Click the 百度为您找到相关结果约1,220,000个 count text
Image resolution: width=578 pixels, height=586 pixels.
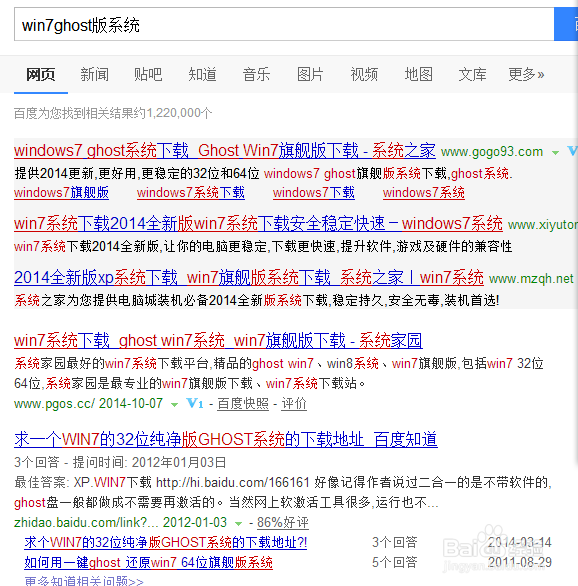tap(113, 113)
